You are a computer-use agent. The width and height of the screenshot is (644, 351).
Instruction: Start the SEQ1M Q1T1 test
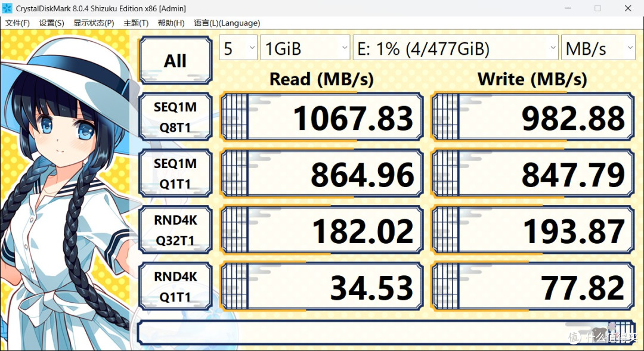[175, 173]
